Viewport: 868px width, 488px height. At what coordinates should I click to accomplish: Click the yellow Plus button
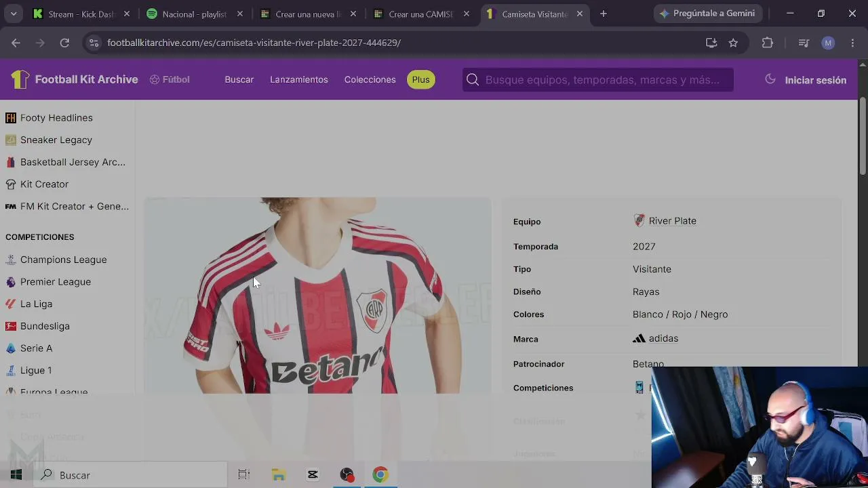(x=420, y=79)
